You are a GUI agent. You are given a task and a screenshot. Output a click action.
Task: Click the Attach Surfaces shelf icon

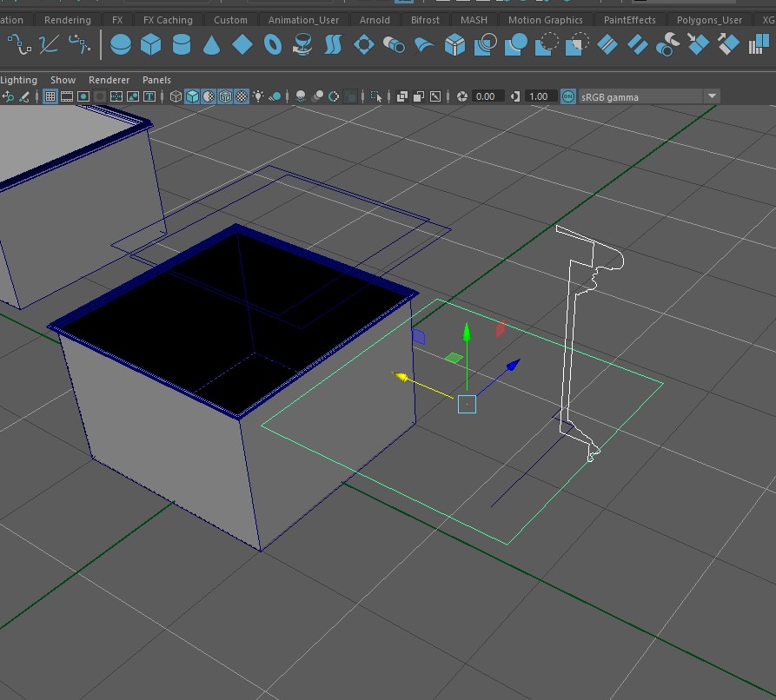point(607,44)
